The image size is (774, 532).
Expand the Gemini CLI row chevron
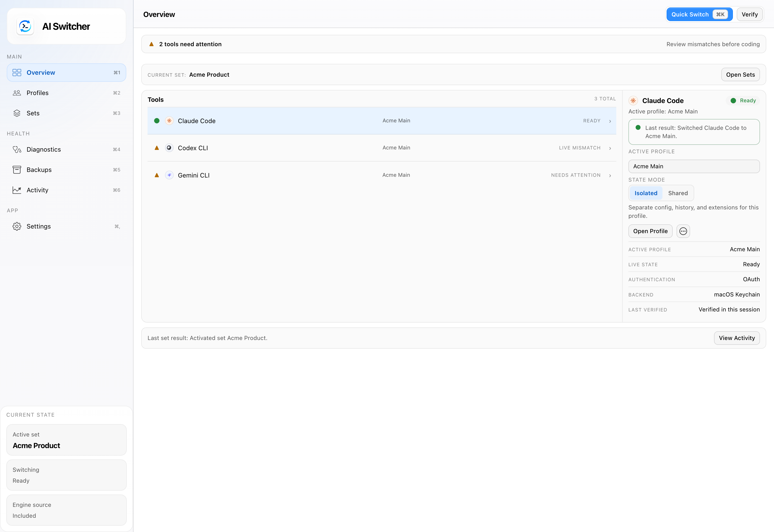[610, 175]
